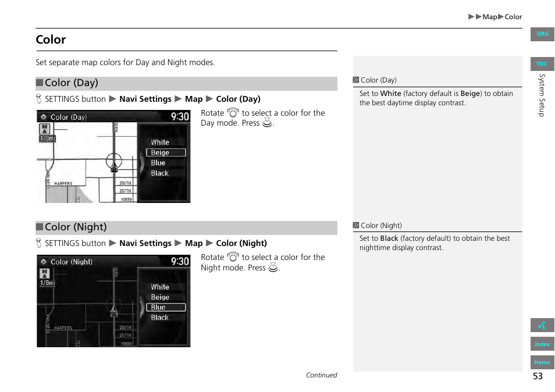Click Navi Settings in the Color (Day) path

[x=145, y=99]
